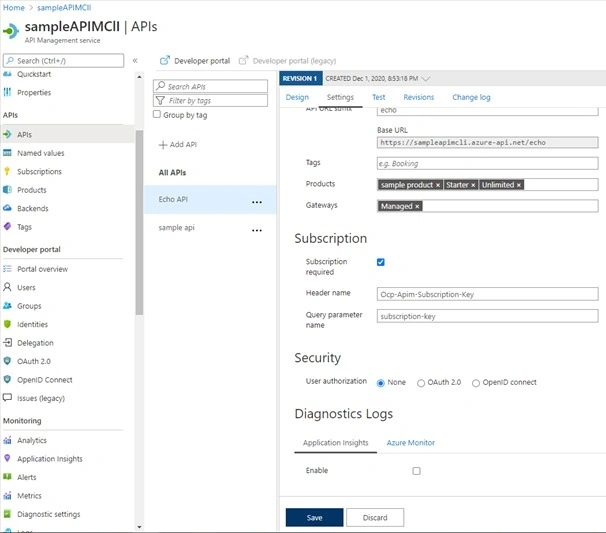
Task: Focus the Filter by tags input
Action: [x=210, y=100]
